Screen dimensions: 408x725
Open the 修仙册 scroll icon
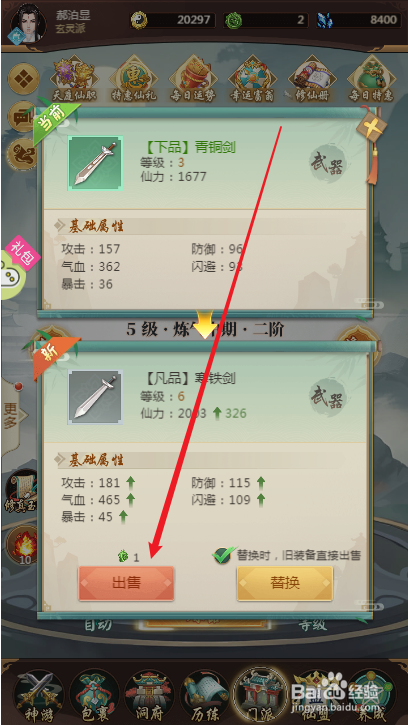pos(312,80)
